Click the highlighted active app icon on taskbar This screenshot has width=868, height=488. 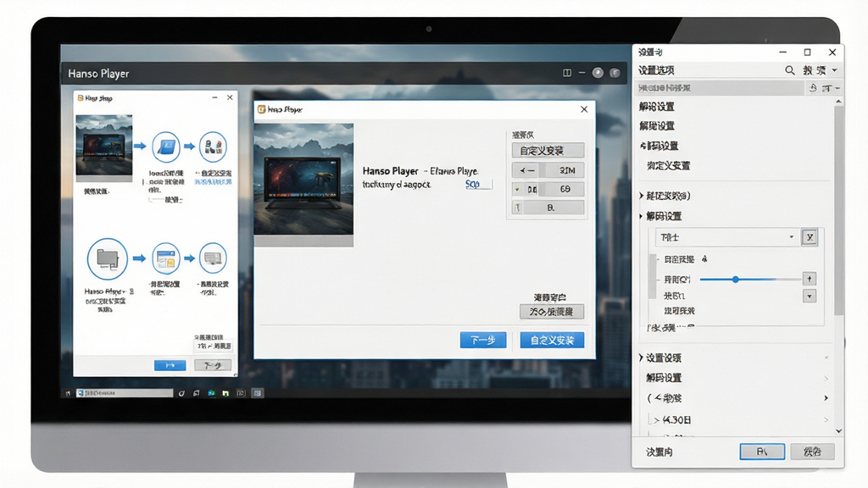point(257,393)
